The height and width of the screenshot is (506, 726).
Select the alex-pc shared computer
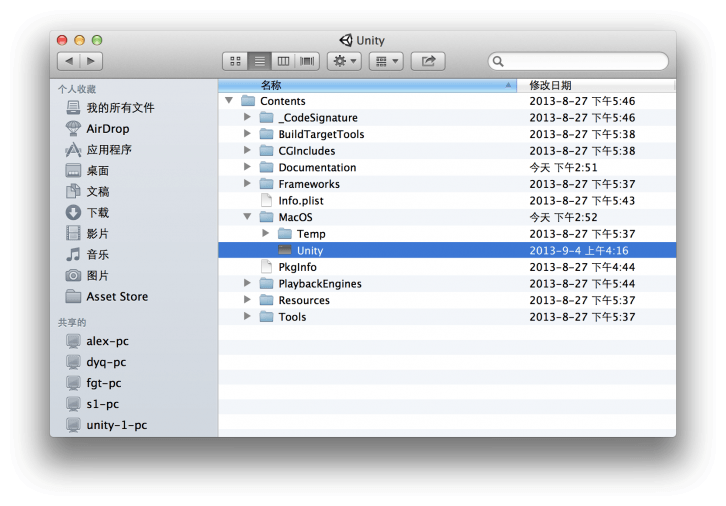pos(105,341)
